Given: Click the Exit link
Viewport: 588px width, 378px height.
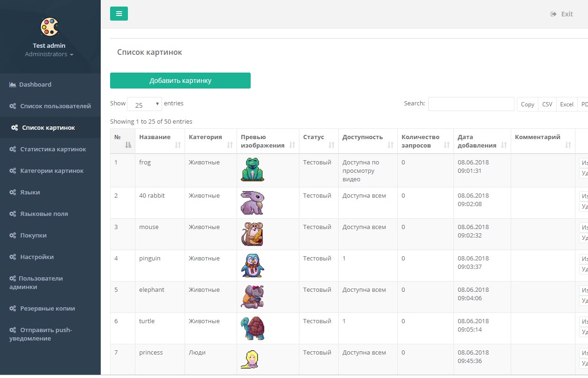Looking at the screenshot, I should tap(562, 14).
